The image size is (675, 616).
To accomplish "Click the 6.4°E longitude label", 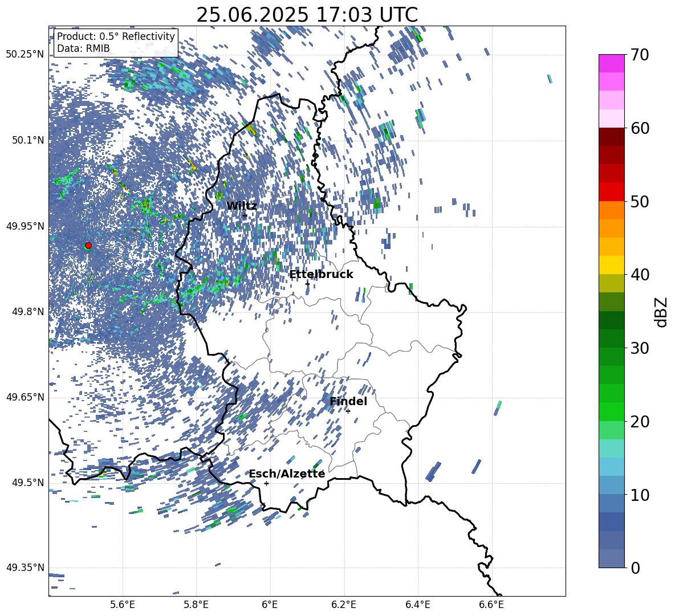I will (417, 605).
